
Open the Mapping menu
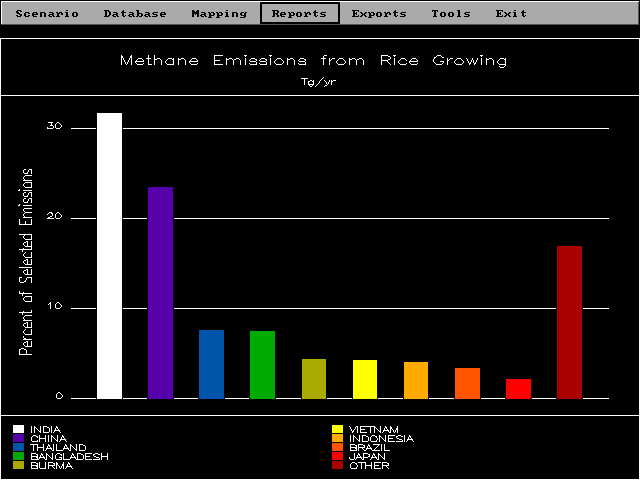[219, 14]
